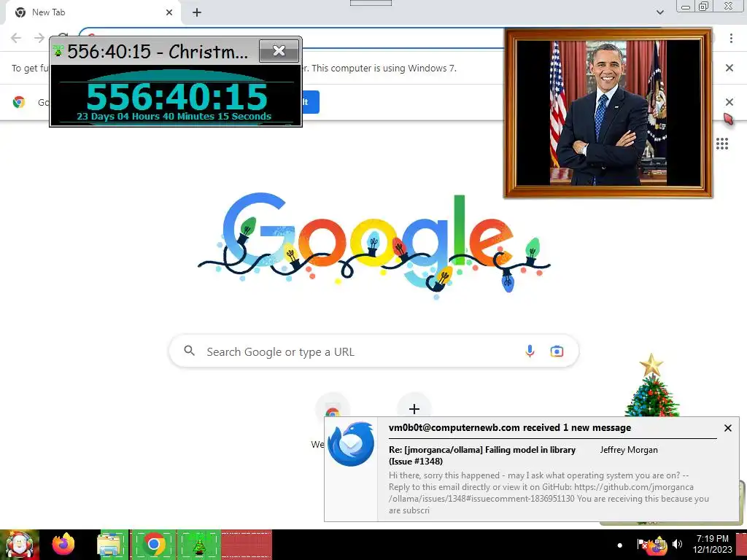
Task: Open Firefox from the taskbar
Action: (x=63, y=544)
